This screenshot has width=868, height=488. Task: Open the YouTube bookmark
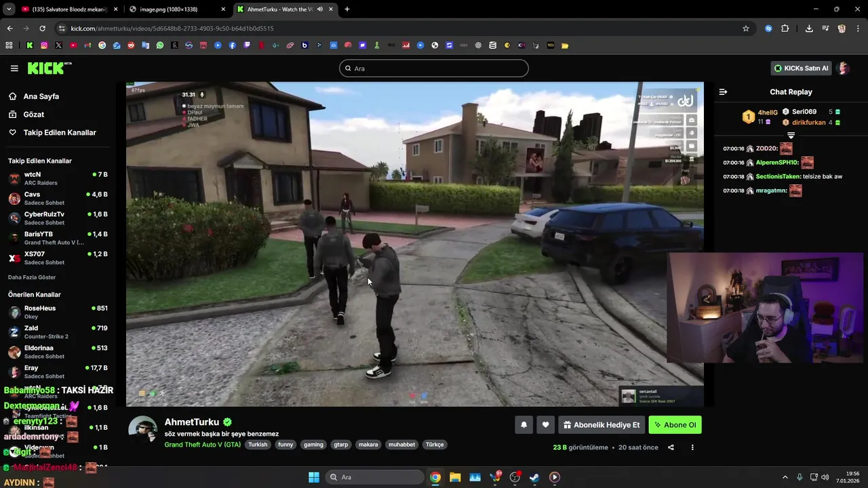(73, 45)
